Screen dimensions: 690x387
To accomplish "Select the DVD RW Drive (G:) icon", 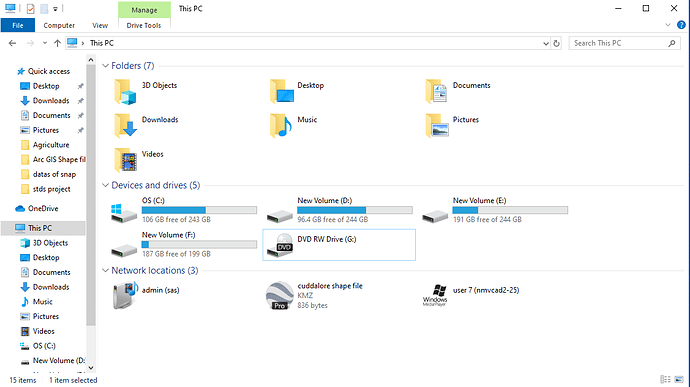I will 280,245.
